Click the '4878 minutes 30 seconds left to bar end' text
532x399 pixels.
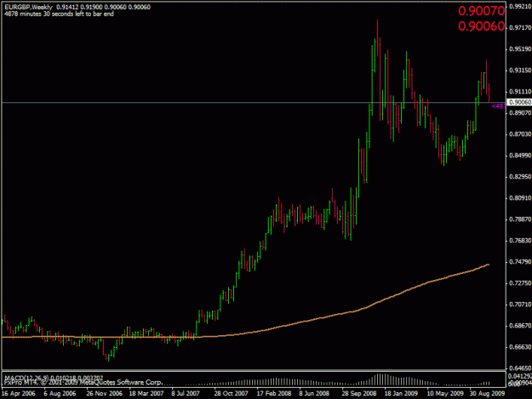59,14
